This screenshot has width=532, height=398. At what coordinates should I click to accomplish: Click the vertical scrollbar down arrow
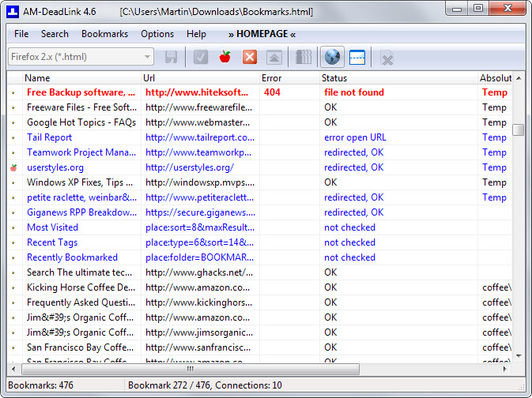(x=519, y=356)
